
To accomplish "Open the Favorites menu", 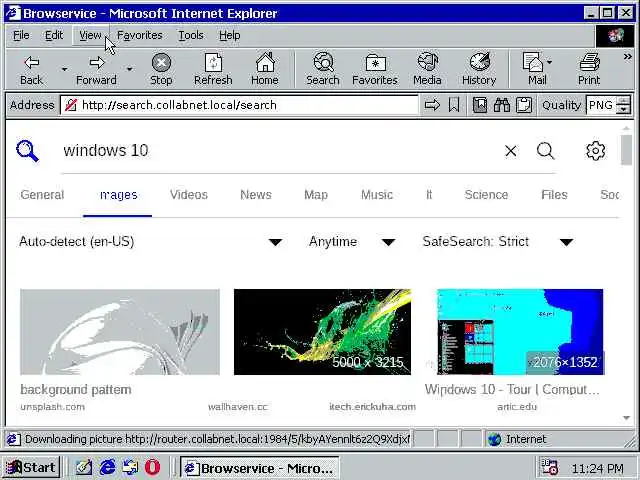I will [140, 36].
